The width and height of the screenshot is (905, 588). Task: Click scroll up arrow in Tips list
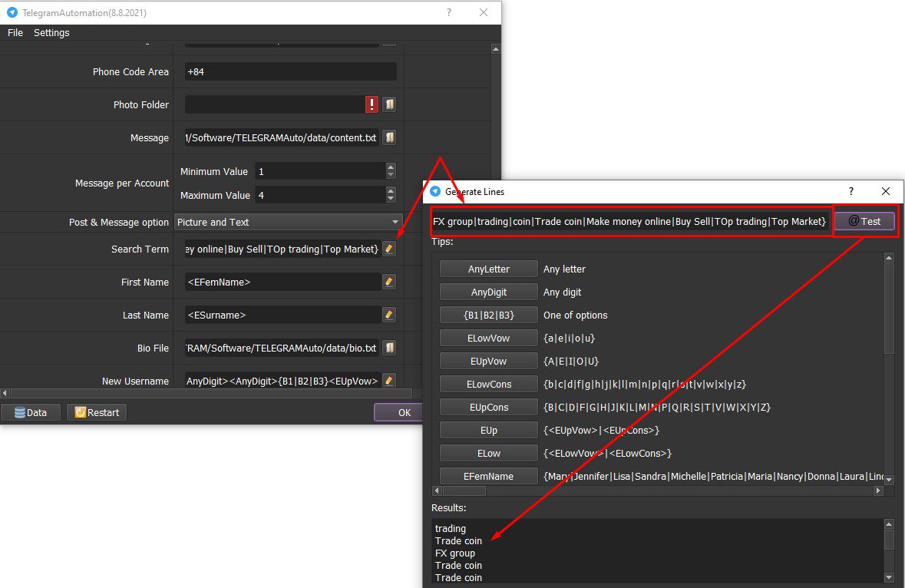889,257
